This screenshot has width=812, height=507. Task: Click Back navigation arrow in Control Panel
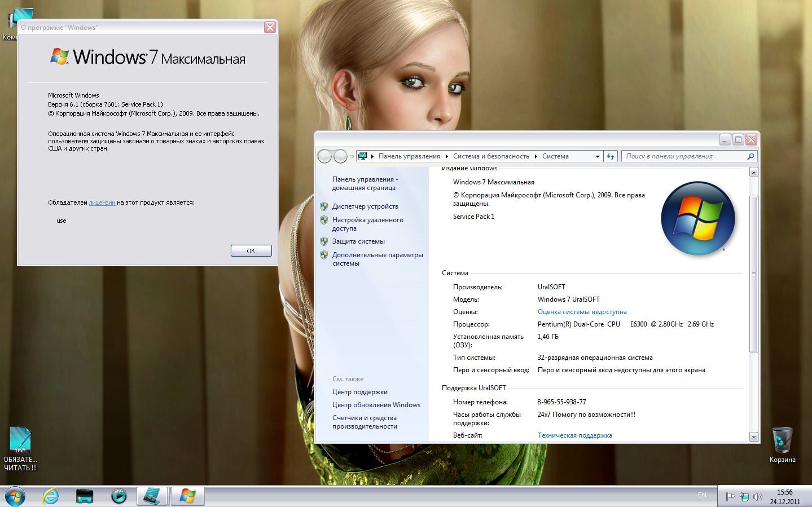coord(324,156)
